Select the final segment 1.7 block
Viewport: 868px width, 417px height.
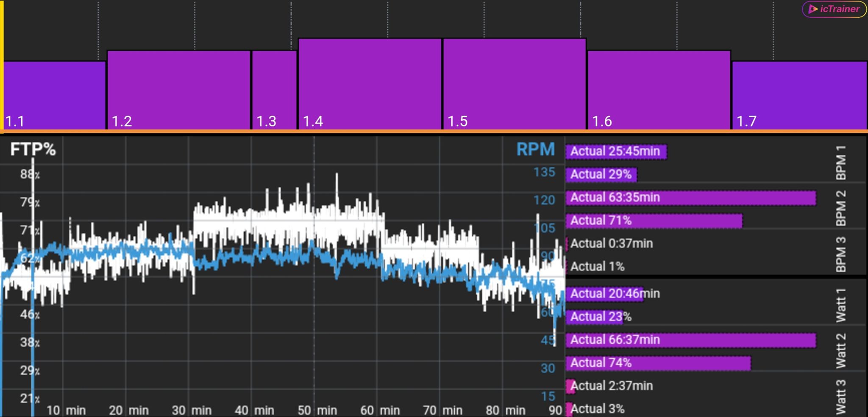[x=799, y=95]
